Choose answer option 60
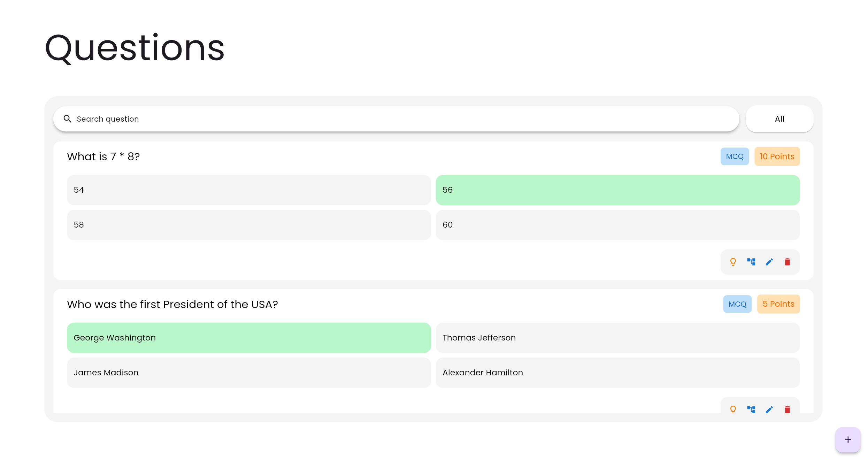 tap(617, 225)
